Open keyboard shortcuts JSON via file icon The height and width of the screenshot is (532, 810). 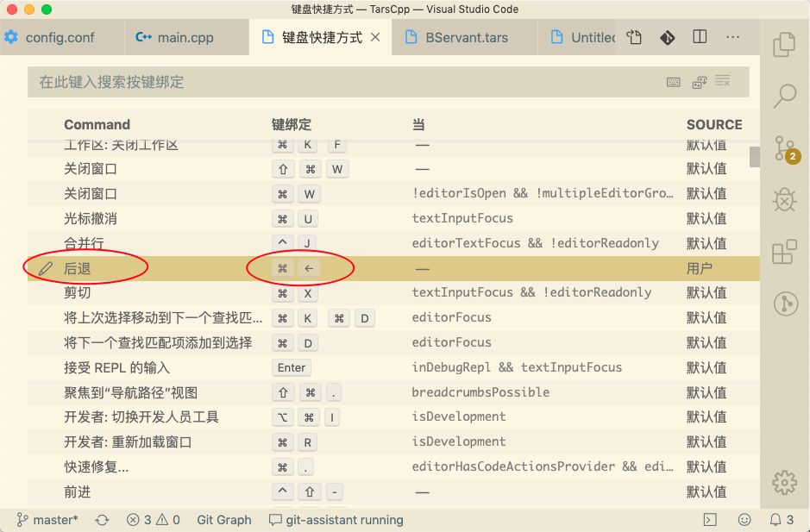click(634, 38)
